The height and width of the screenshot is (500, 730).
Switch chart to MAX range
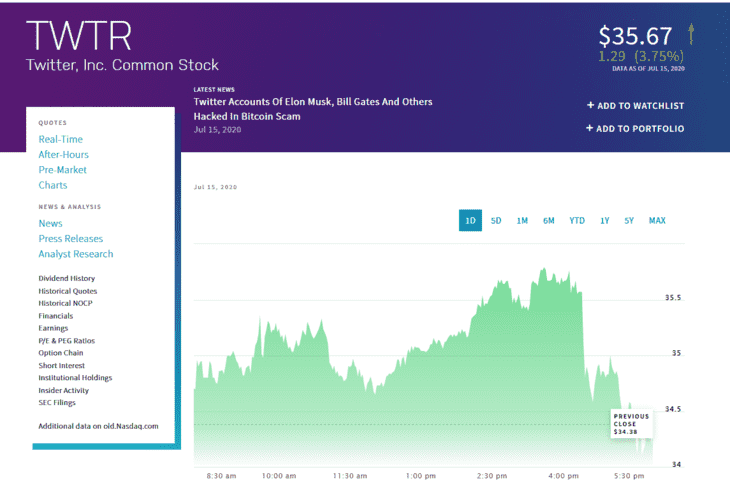[x=657, y=221]
